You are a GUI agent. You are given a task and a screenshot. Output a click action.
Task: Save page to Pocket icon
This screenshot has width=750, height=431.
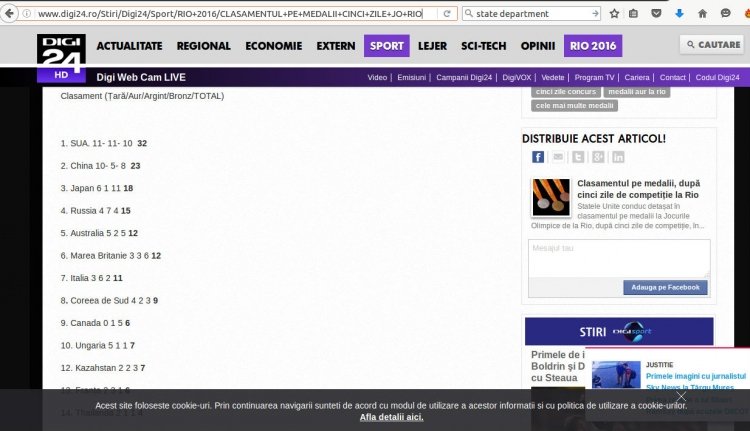pyautogui.click(x=656, y=13)
